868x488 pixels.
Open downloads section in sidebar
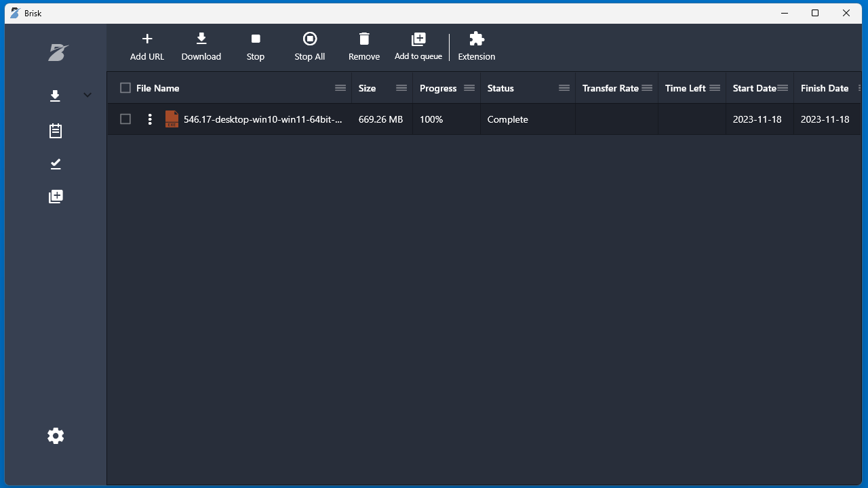(56, 96)
